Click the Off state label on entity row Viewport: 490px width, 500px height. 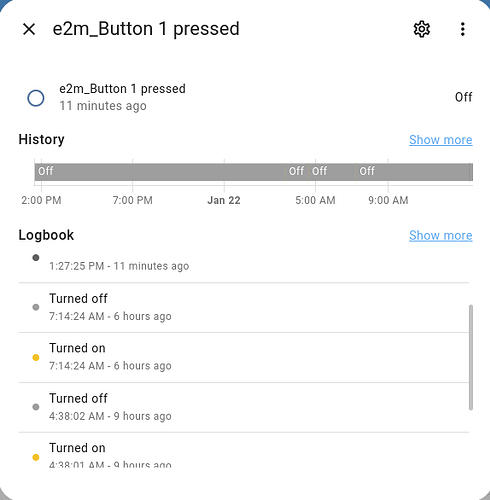463,97
